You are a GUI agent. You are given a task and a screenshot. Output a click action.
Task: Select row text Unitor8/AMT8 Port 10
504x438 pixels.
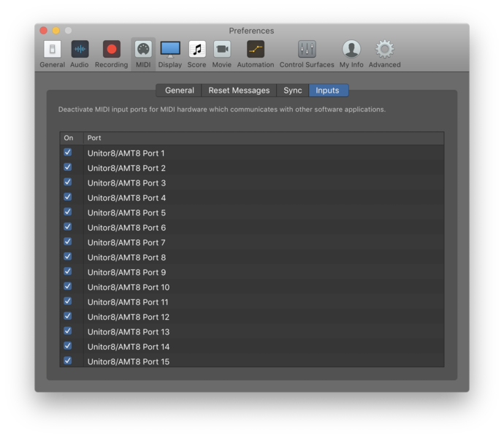point(129,288)
